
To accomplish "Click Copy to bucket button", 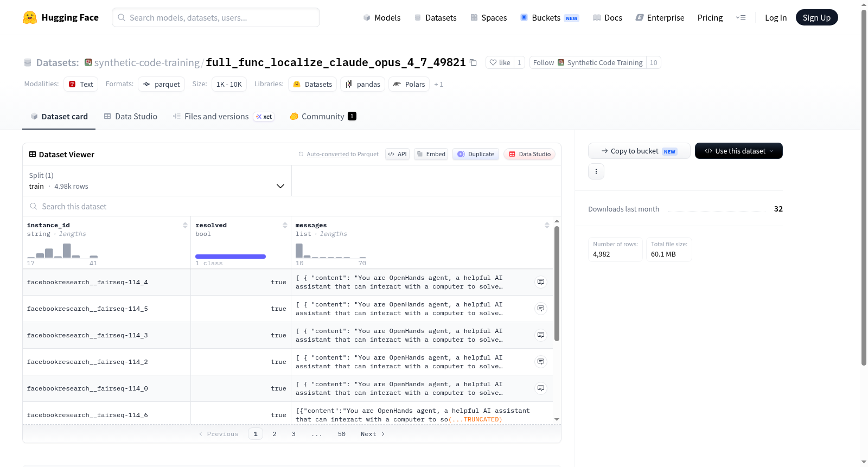I will click(x=639, y=151).
